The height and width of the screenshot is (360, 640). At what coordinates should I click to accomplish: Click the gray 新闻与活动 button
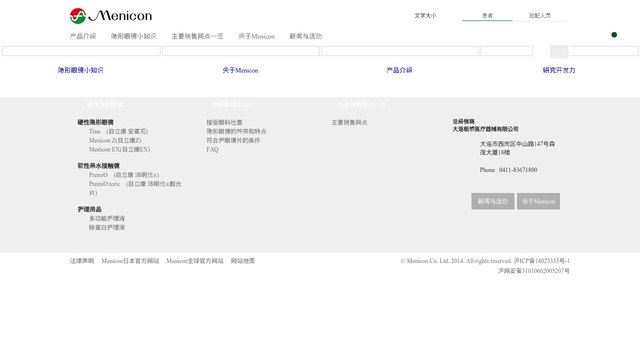[493, 201]
